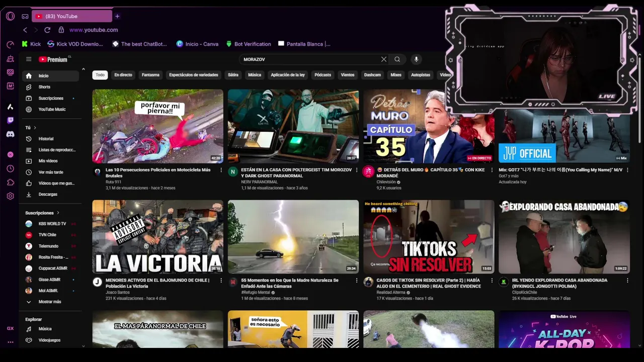
Task: Select the Todo filter chip
Action: [100, 75]
